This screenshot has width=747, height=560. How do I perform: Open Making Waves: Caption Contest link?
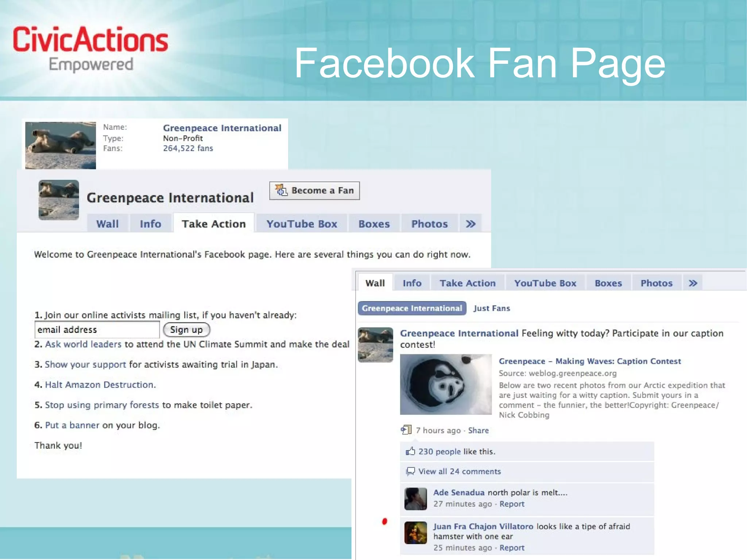[590, 361]
